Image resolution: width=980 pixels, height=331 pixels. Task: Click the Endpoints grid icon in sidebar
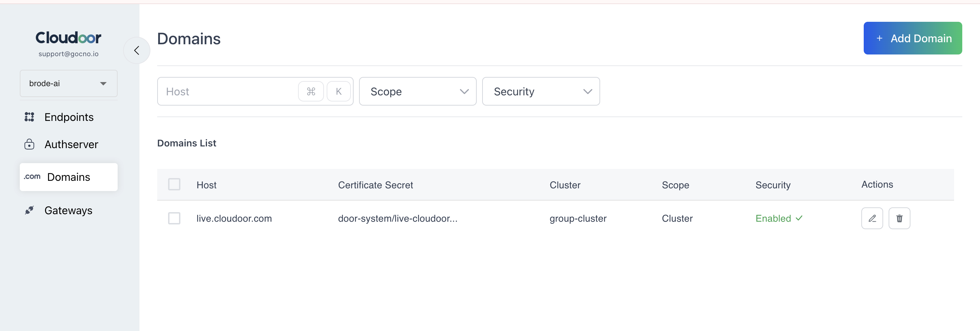tap(29, 117)
